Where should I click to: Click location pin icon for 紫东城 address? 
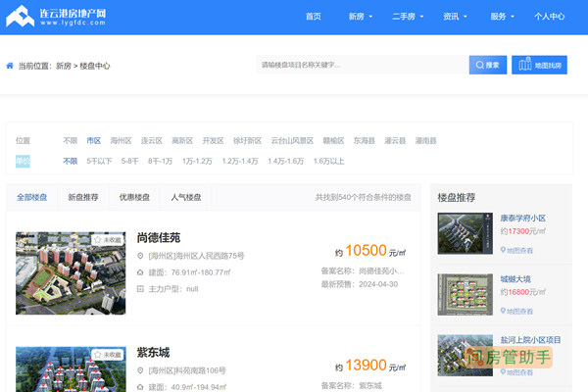[x=140, y=370]
